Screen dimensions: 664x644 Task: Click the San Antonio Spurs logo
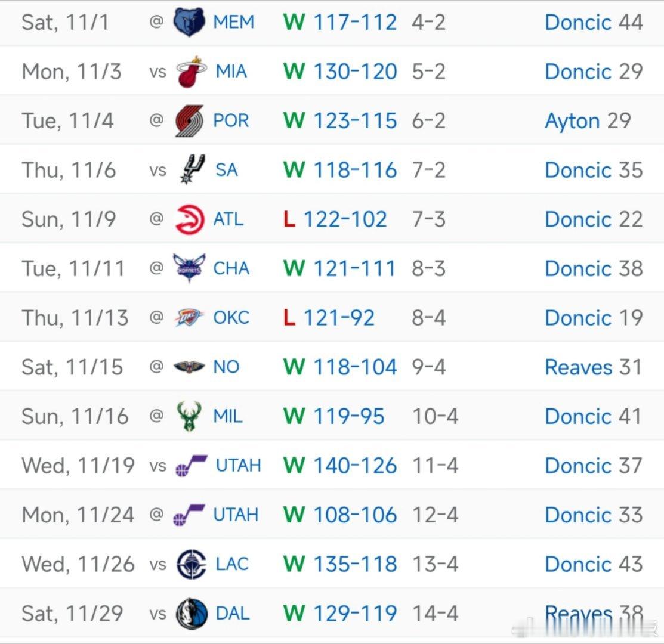click(192, 170)
